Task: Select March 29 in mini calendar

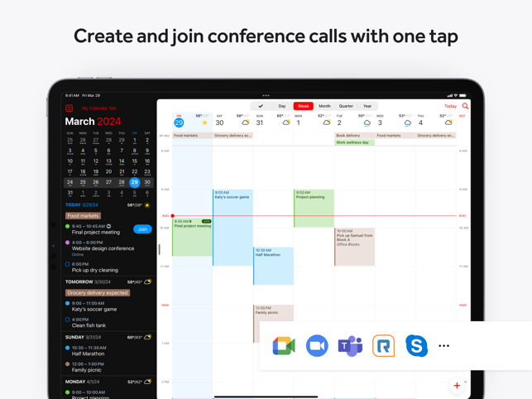Action: click(134, 182)
